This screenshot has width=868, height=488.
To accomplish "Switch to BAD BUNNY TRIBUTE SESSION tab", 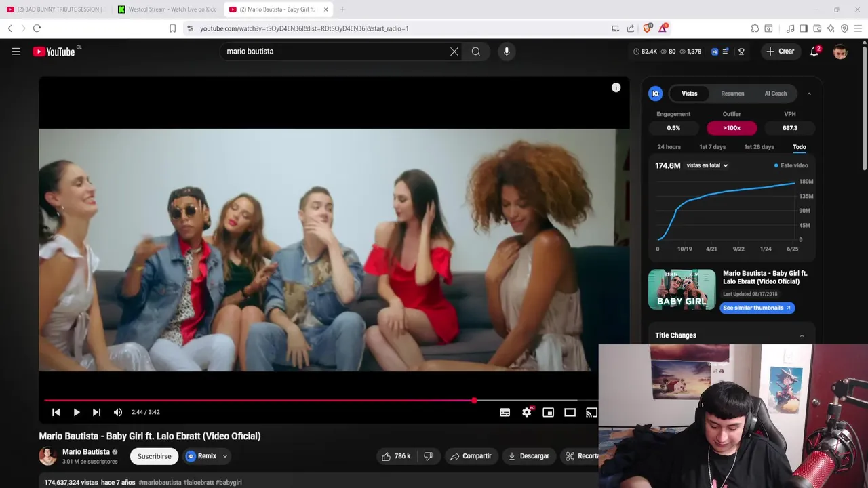I will [x=56, y=9].
